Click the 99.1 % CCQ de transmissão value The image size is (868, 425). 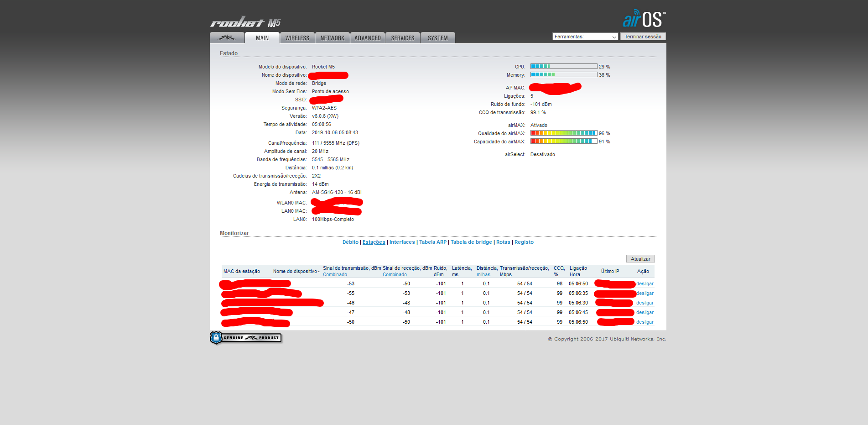[538, 112]
